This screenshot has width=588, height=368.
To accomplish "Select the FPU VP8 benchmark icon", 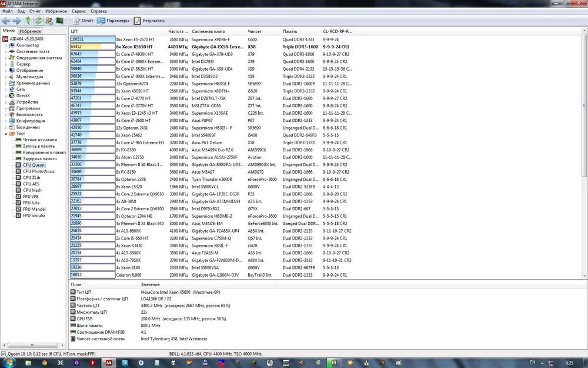I will tap(18, 197).
